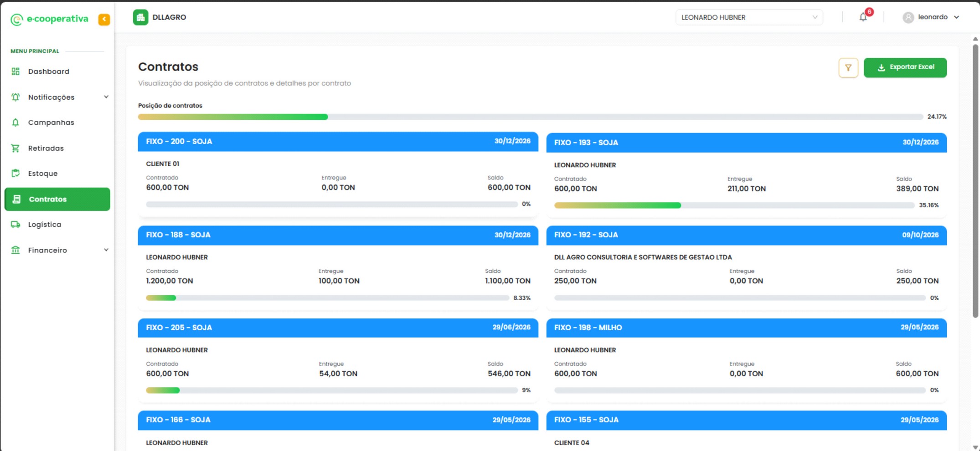
Task: Click the Campanhas bell icon
Action: click(x=15, y=123)
